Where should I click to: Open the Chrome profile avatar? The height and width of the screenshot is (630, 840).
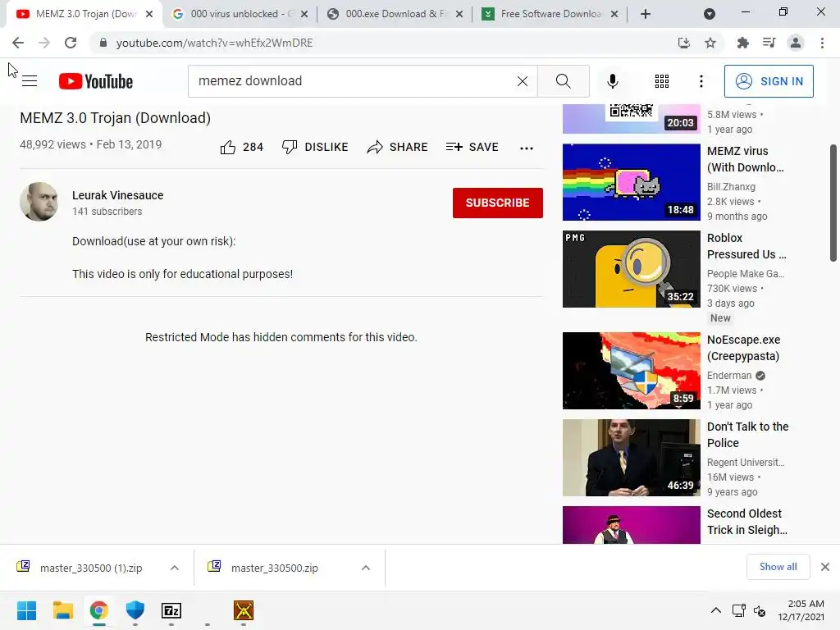(796, 43)
